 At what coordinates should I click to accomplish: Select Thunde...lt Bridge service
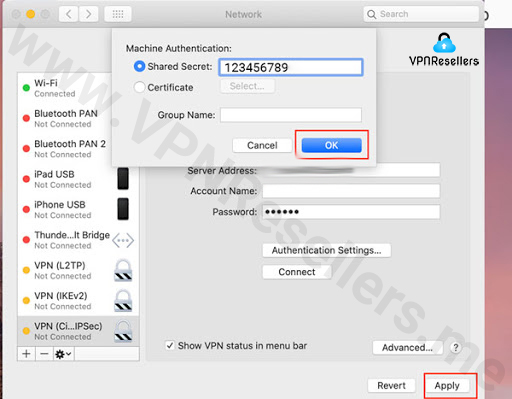coord(78,240)
